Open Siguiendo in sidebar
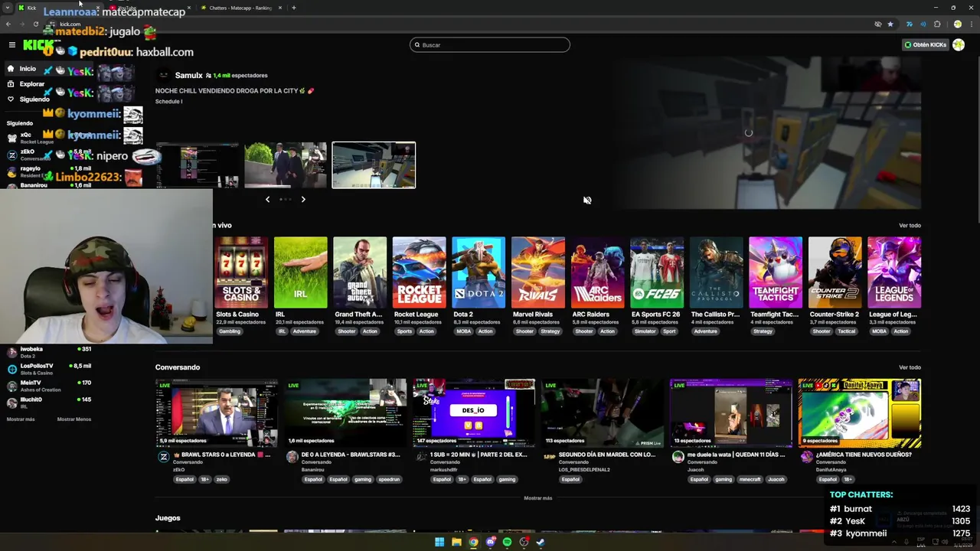This screenshot has height=551, width=980. 28,99
